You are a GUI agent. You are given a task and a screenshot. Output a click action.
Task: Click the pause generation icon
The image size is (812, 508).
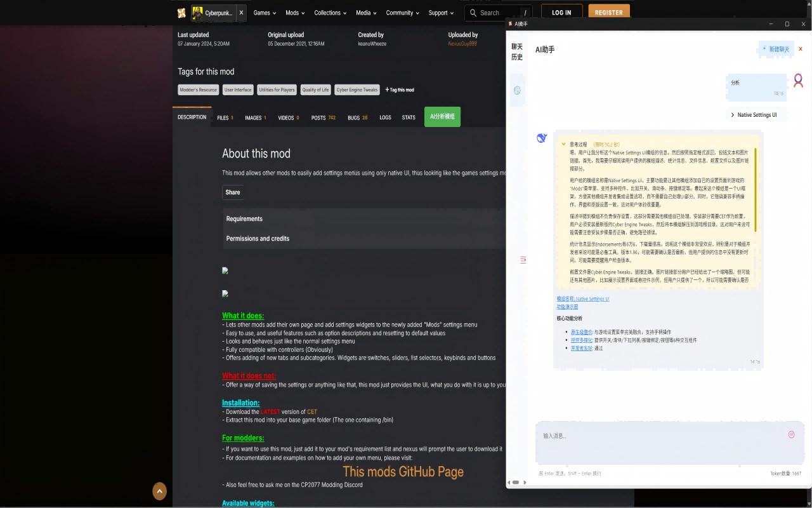click(x=791, y=435)
